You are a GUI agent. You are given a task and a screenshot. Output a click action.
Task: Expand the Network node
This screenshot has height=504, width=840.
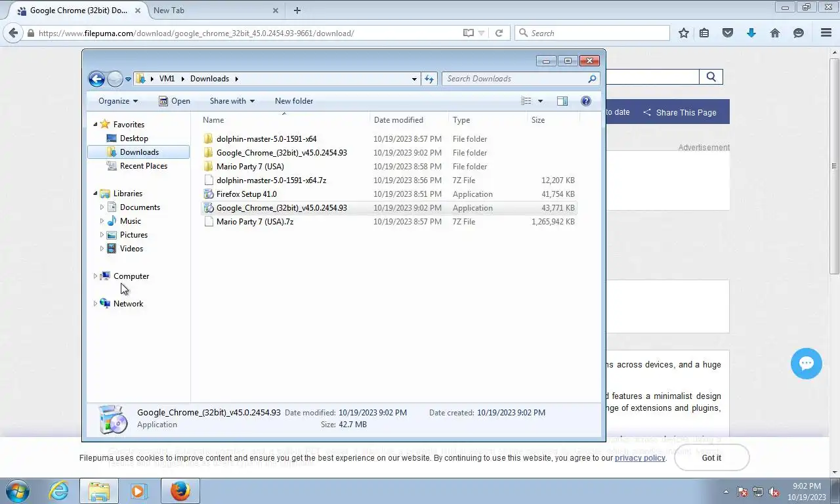click(95, 304)
